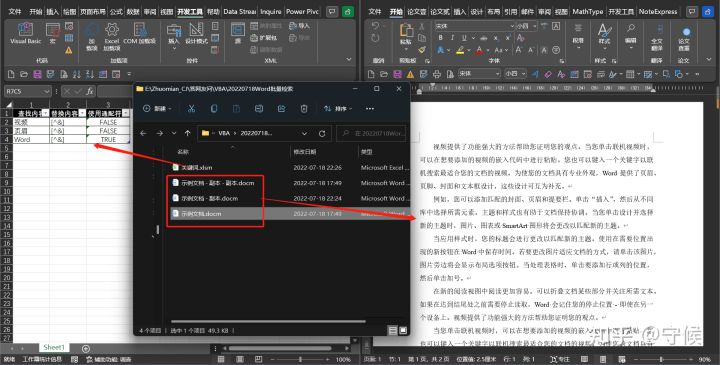Open the Macros (宏) dialog in Excel
Image resolution: width=720 pixels, height=365 pixels.
coord(52,34)
